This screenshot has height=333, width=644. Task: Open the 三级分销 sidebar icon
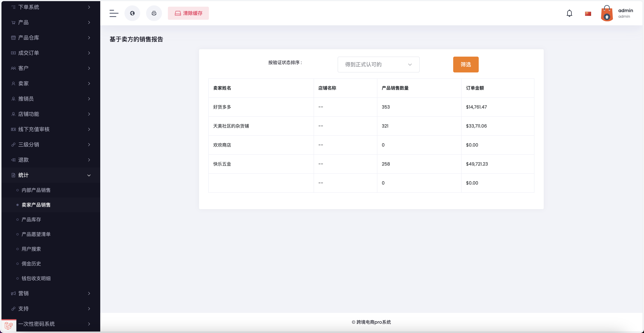[x=13, y=144]
